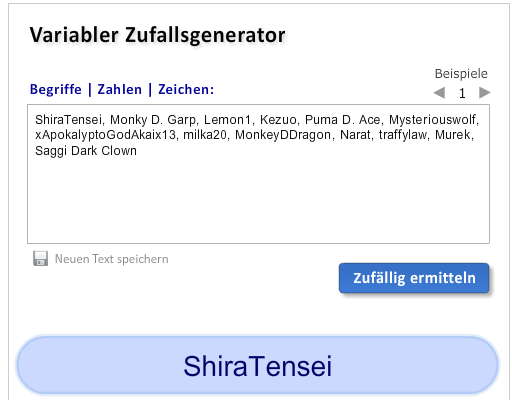Place cursor on MonkeyDDragon in the textbox
The image size is (512, 400).
click(x=283, y=135)
